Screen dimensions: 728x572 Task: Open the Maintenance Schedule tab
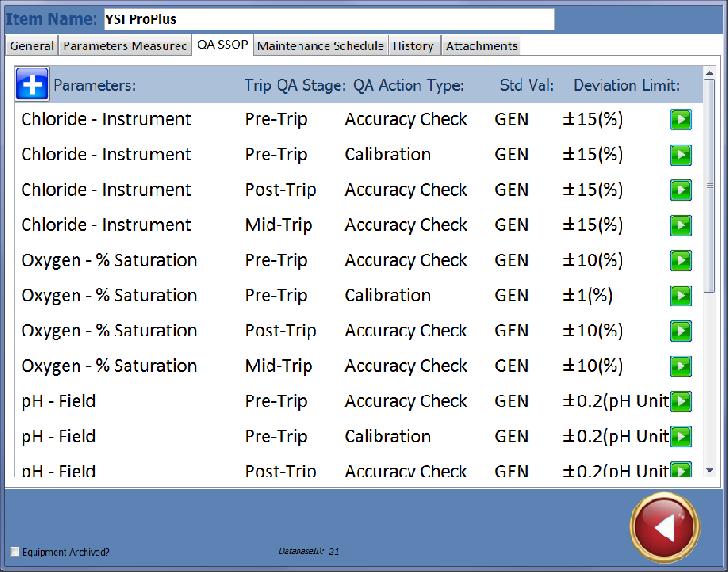point(320,46)
